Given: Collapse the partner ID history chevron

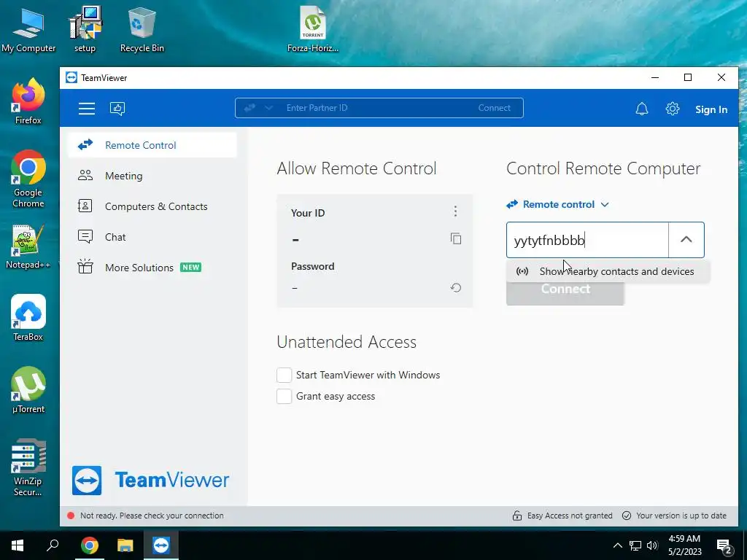Looking at the screenshot, I should point(686,240).
